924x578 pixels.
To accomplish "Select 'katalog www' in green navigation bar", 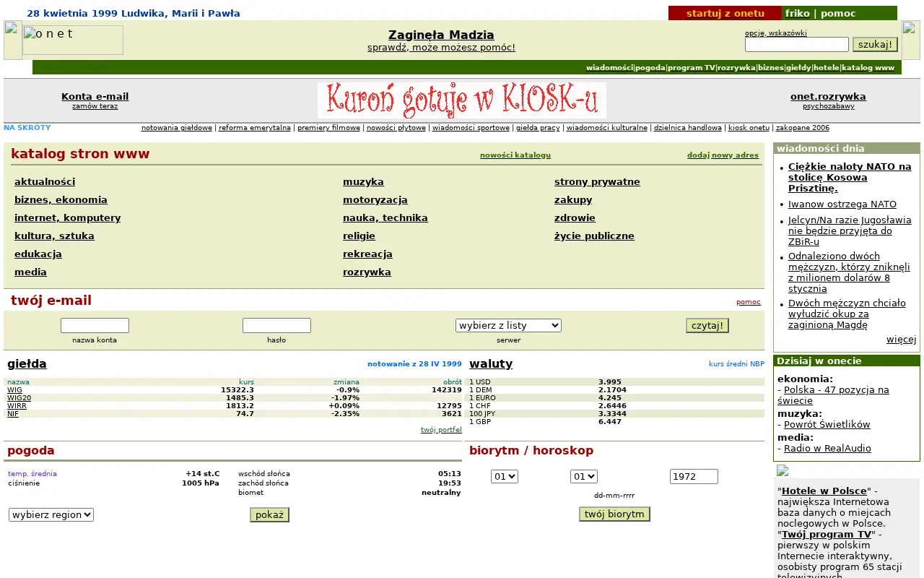I will click(868, 67).
